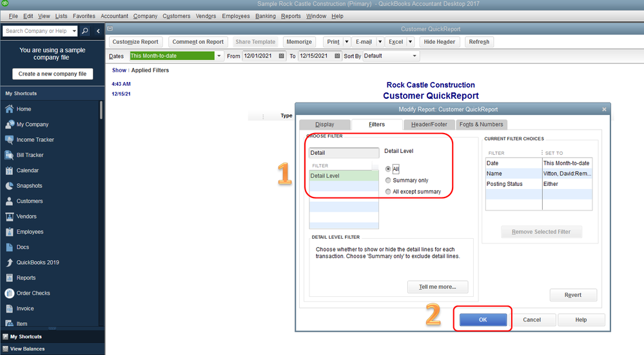The width and height of the screenshot is (644, 355).
Task: Click Customize Report button
Action: point(135,42)
